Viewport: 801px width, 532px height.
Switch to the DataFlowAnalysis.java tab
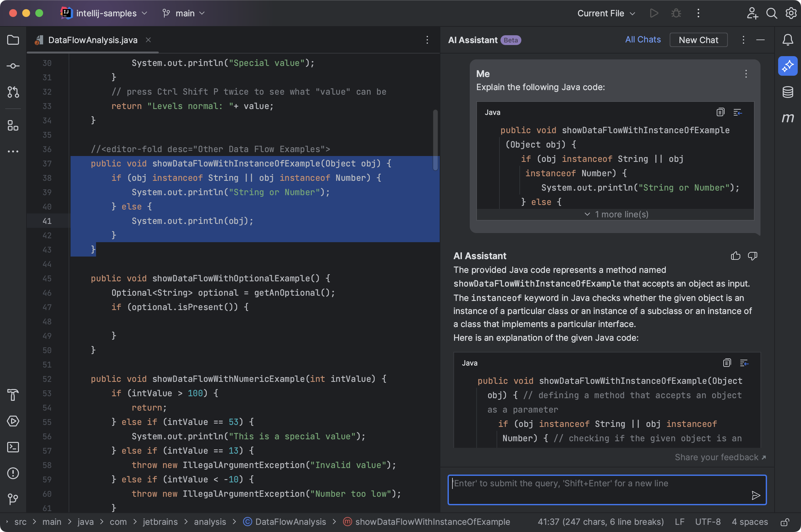93,40
